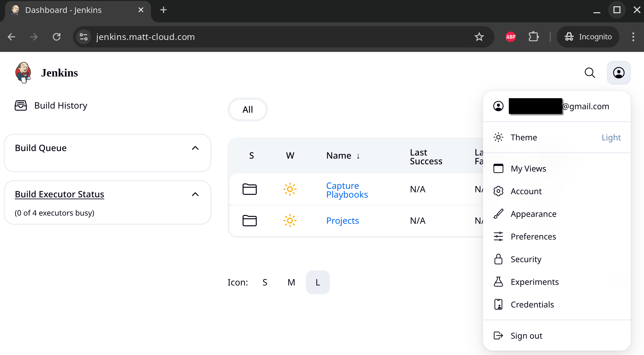The width and height of the screenshot is (644, 355).
Task: Click the Build History inbox icon
Action: point(21,105)
